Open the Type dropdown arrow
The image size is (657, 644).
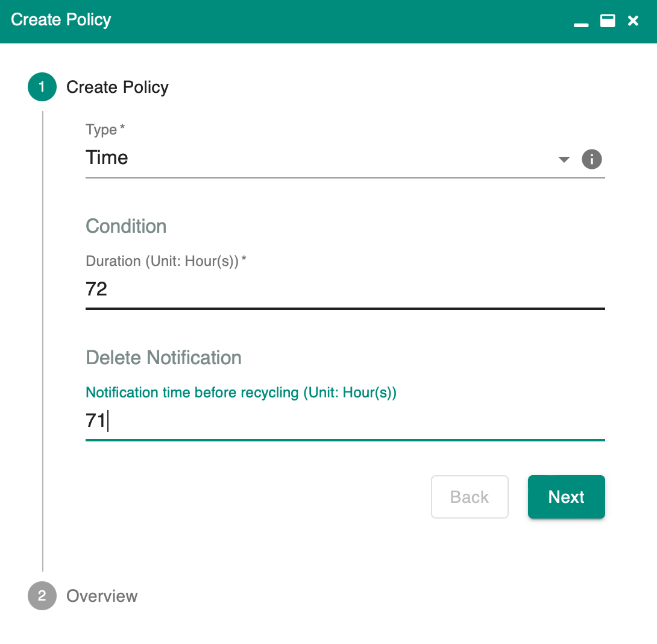tap(564, 159)
